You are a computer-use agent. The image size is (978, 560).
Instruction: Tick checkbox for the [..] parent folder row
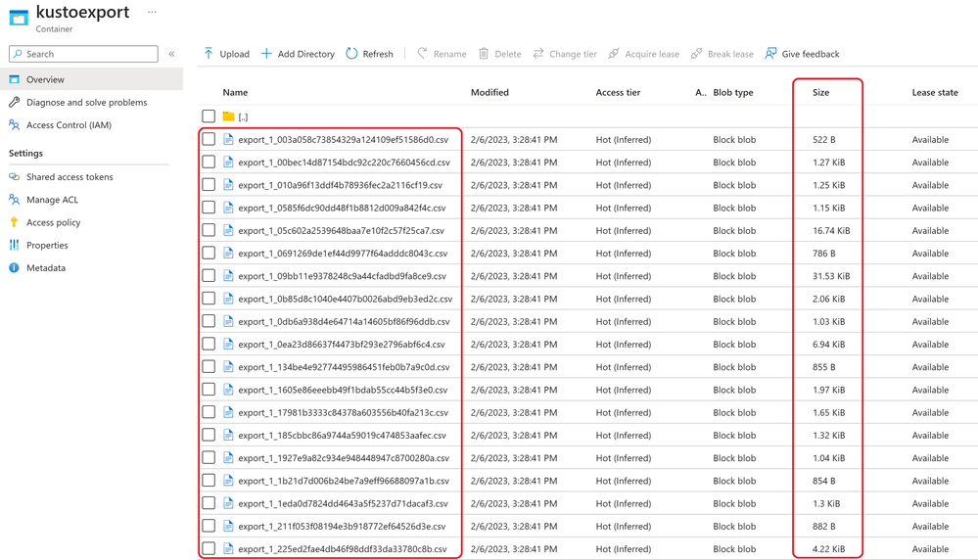click(x=209, y=116)
